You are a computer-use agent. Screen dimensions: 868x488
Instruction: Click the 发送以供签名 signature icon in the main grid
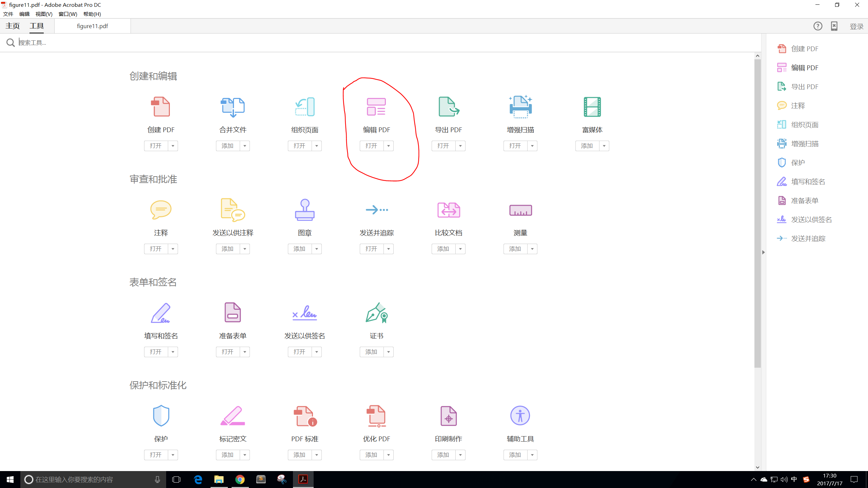click(x=304, y=313)
